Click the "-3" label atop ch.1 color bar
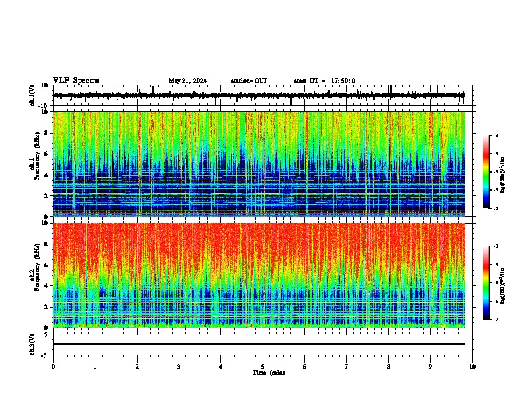The image size is (532, 411). (496, 136)
